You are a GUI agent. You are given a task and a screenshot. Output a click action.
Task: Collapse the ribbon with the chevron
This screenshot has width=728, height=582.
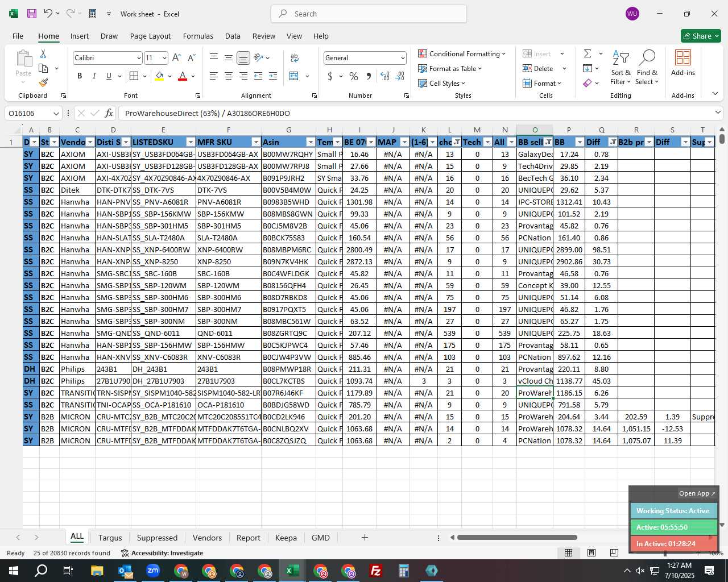point(715,94)
